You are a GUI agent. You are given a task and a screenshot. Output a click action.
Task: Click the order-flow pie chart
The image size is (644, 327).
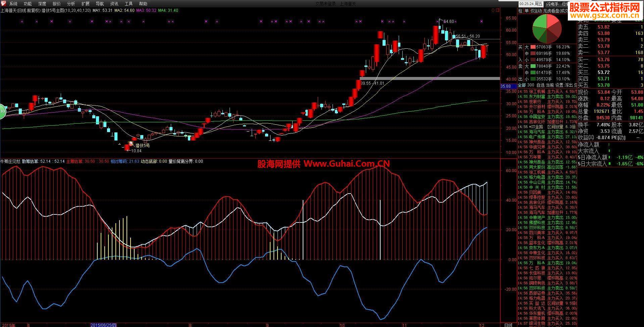click(547, 28)
